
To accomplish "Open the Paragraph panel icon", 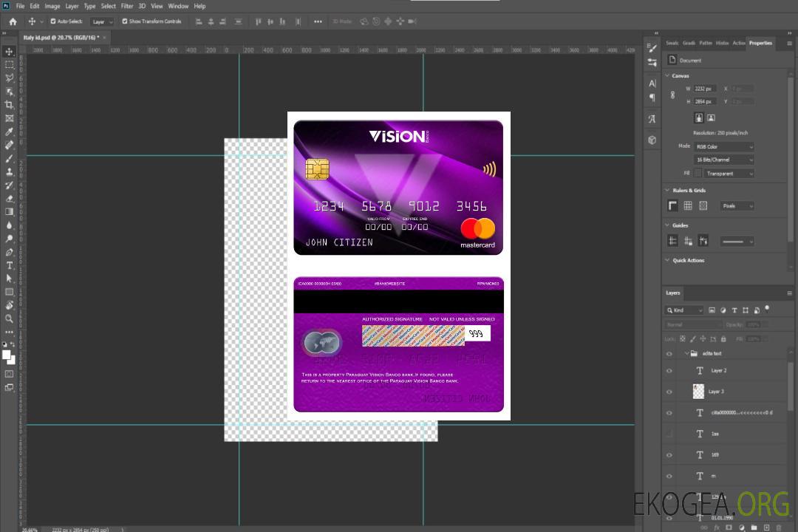I will pyautogui.click(x=652, y=98).
